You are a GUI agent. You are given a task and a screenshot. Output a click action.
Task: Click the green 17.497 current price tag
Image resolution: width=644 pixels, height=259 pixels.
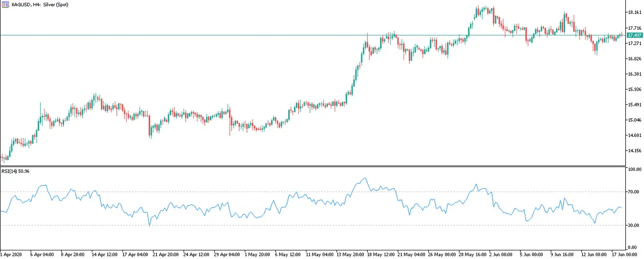pyautogui.click(x=634, y=35)
